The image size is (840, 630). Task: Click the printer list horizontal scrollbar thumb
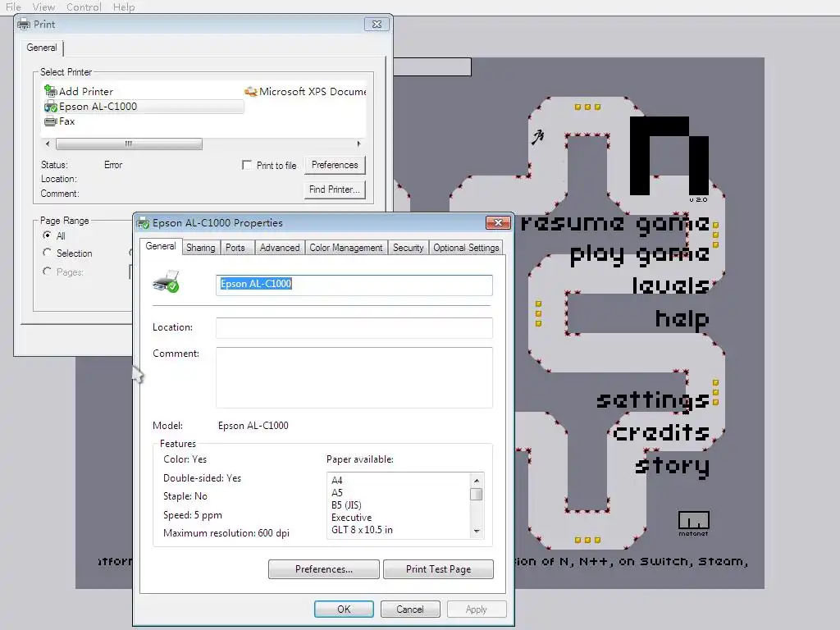click(129, 144)
